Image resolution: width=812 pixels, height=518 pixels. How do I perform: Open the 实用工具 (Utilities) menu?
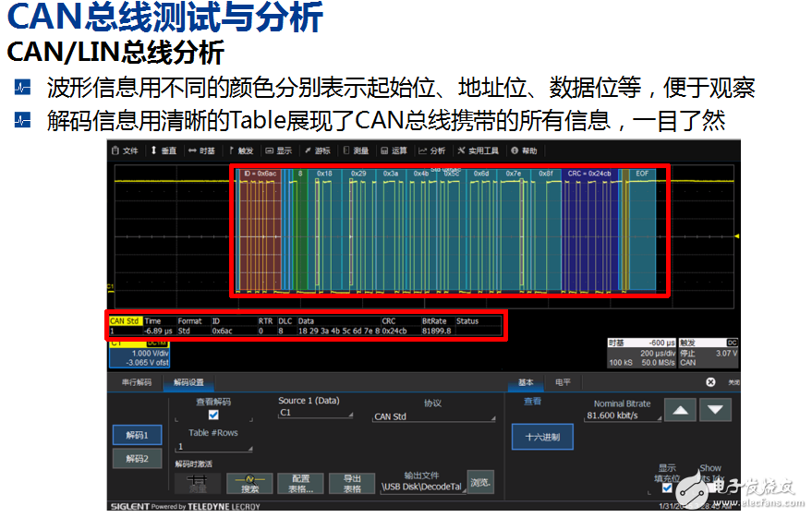(478, 151)
